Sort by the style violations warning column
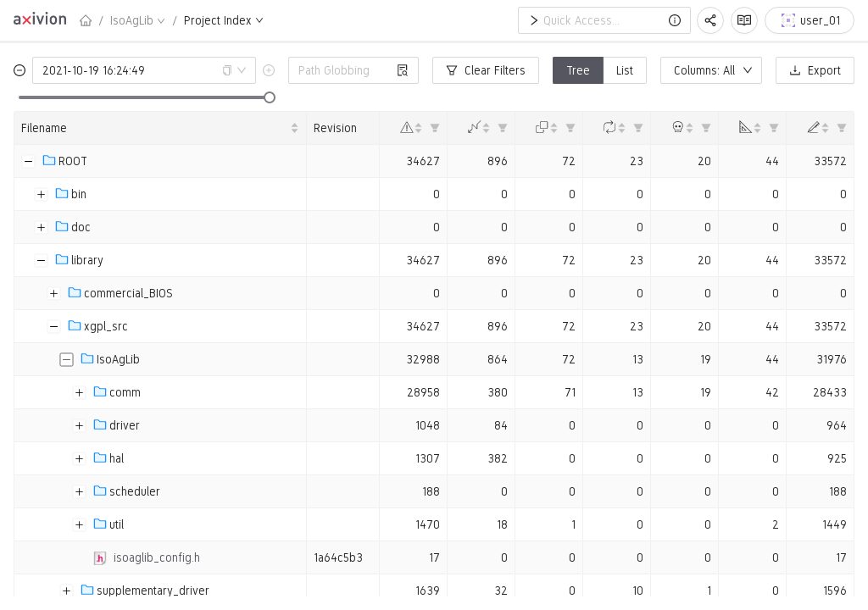Viewport: 868px width, 610px height. click(x=419, y=128)
